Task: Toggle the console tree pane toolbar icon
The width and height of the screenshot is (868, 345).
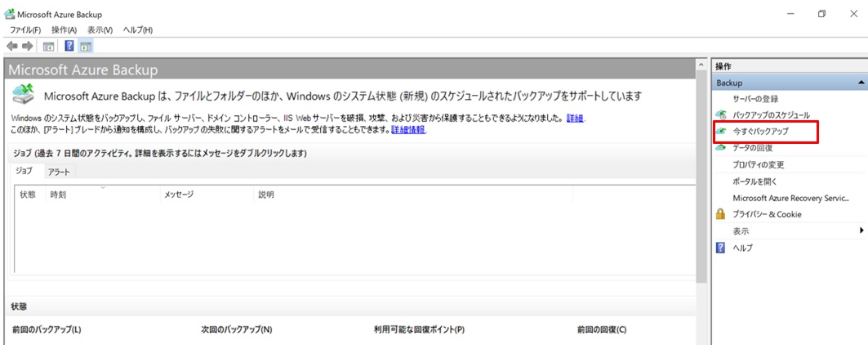Action: coord(49,46)
